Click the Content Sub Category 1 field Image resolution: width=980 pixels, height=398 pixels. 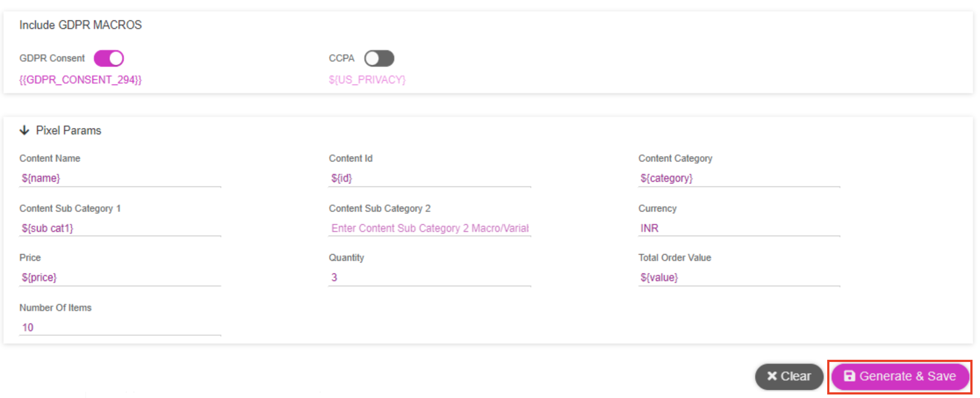[120, 228]
